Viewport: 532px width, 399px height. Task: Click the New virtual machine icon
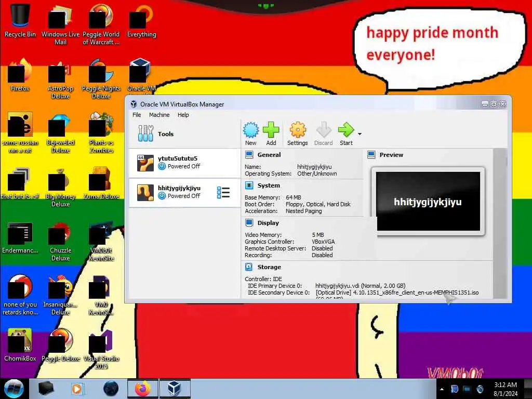click(251, 134)
